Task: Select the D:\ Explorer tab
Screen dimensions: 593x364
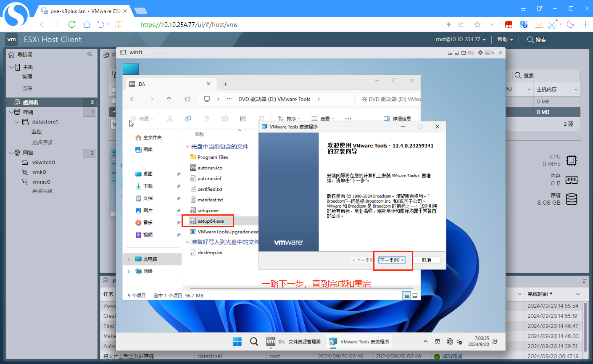Action: [x=171, y=84]
